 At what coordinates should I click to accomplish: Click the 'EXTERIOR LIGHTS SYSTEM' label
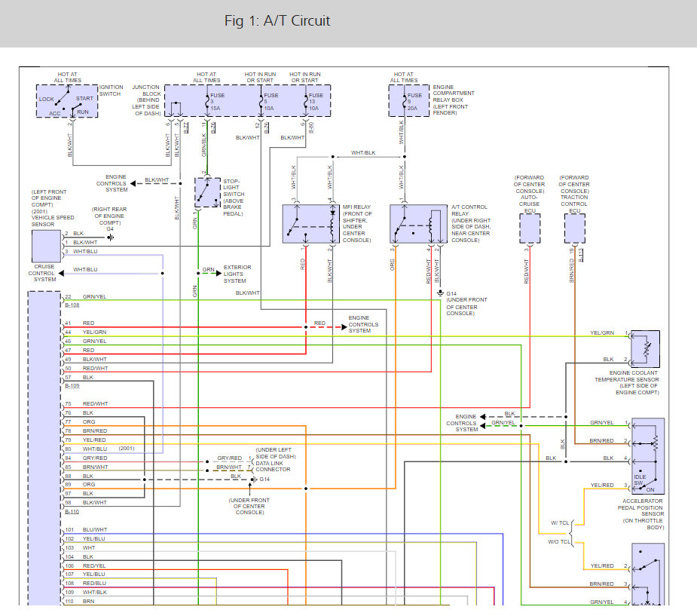click(x=237, y=274)
